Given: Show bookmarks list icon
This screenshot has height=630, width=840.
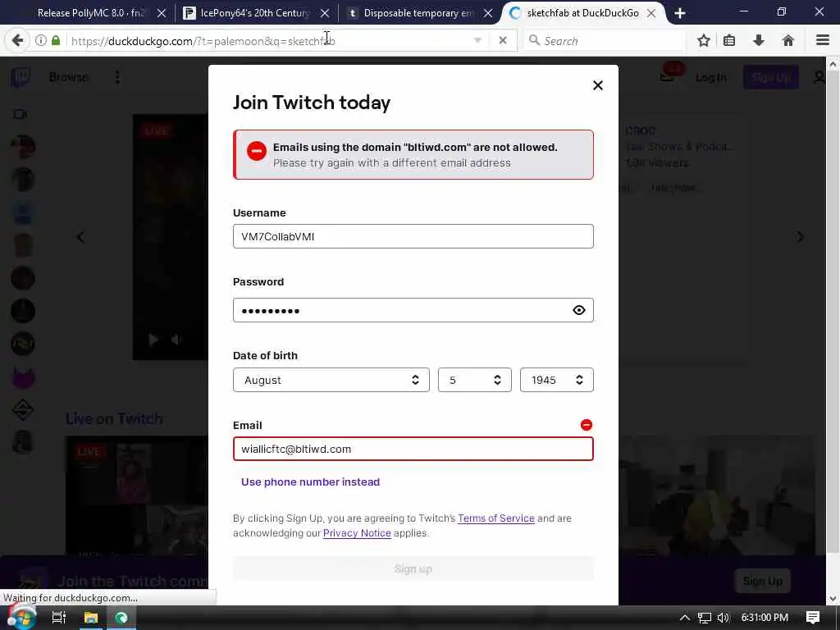Looking at the screenshot, I should [x=729, y=41].
